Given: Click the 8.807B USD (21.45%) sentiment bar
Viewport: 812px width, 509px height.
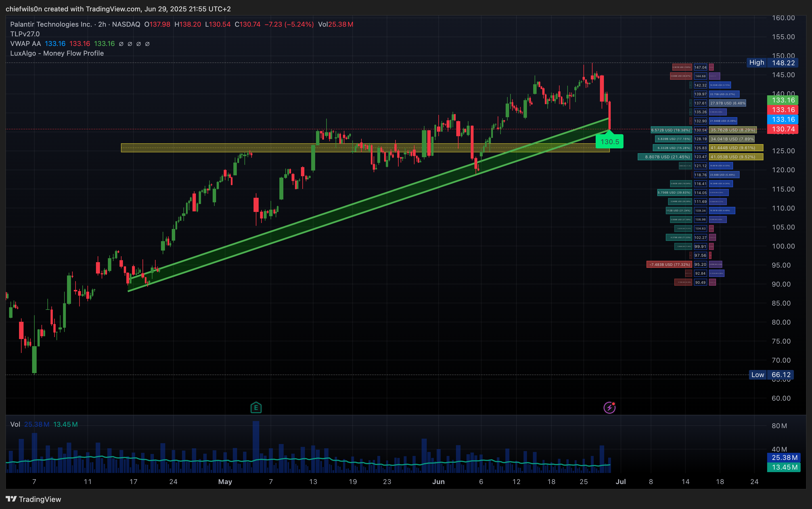Looking at the screenshot, I should [665, 157].
